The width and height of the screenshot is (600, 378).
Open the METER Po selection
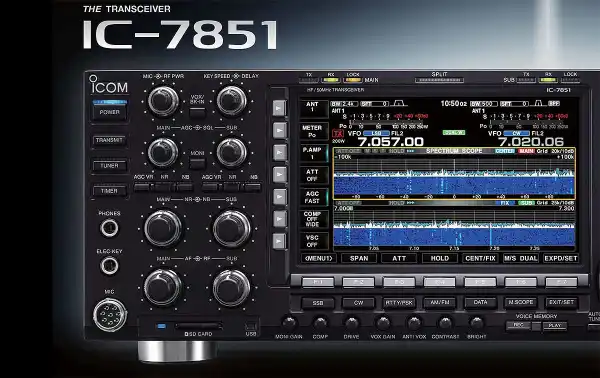click(314, 131)
